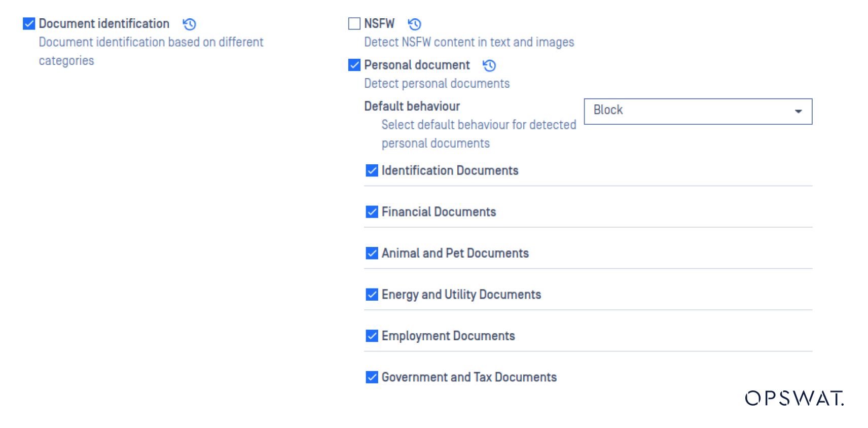
Task: Click the dropdown arrow next to Block
Action: (798, 112)
